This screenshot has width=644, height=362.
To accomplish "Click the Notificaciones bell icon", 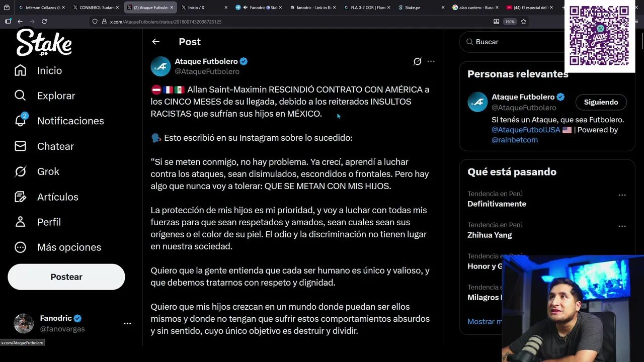I will [20, 121].
